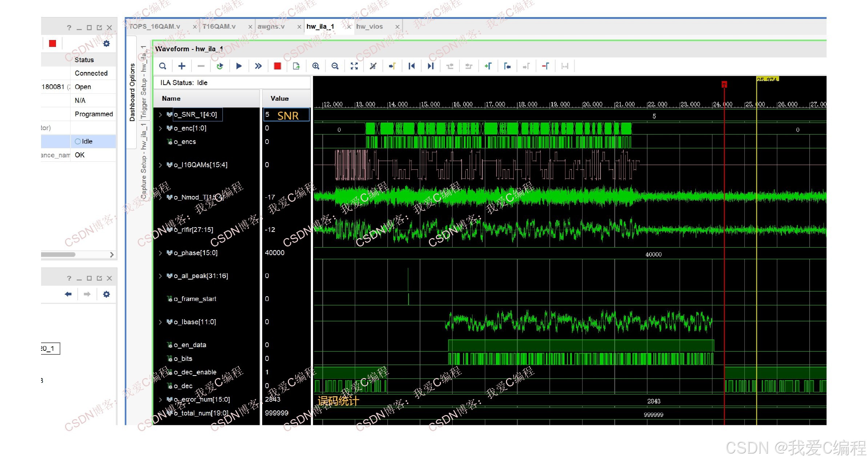Open the TOPS_16QAM.v tab
This screenshot has height=462, width=868.
pyautogui.click(x=155, y=27)
